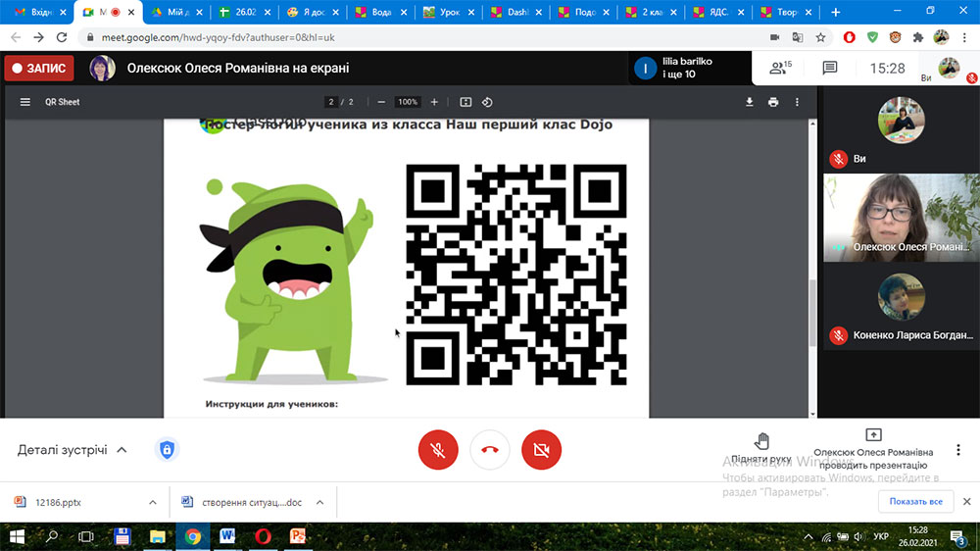Switch to the Dash tab
Viewport: 980px width, 551px height.
point(516,12)
